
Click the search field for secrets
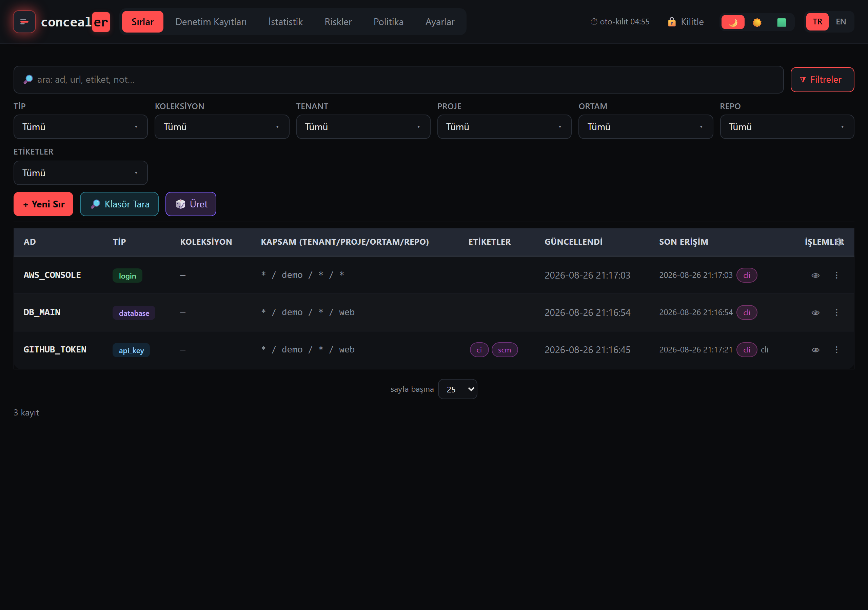click(x=398, y=80)
